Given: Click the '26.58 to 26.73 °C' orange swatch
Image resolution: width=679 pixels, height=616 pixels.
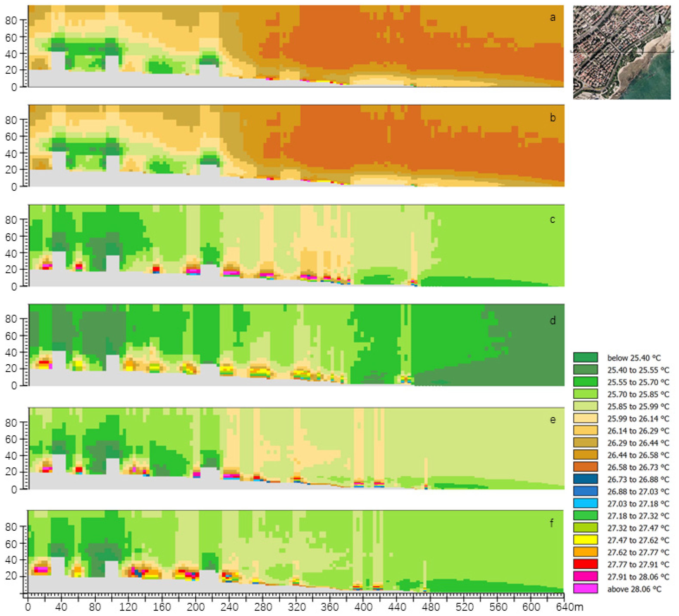Looking at the screenshot, I should 585,467.
